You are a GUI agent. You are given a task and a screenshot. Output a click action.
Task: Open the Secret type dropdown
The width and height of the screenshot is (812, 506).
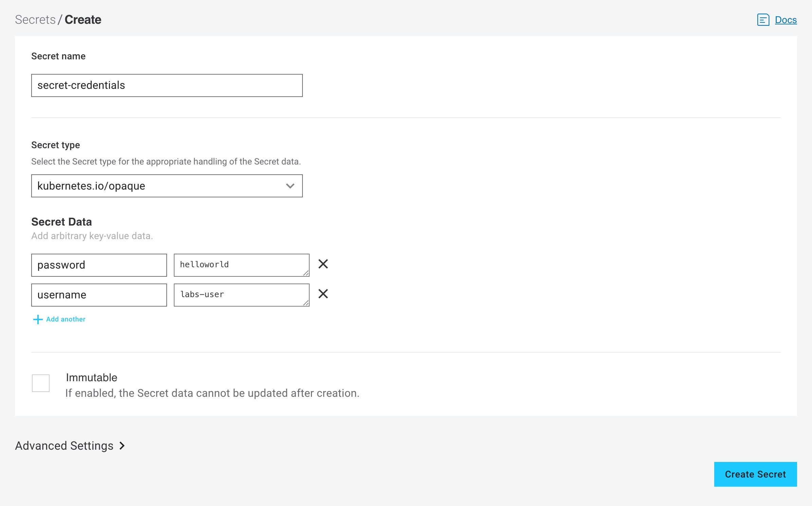167,186
